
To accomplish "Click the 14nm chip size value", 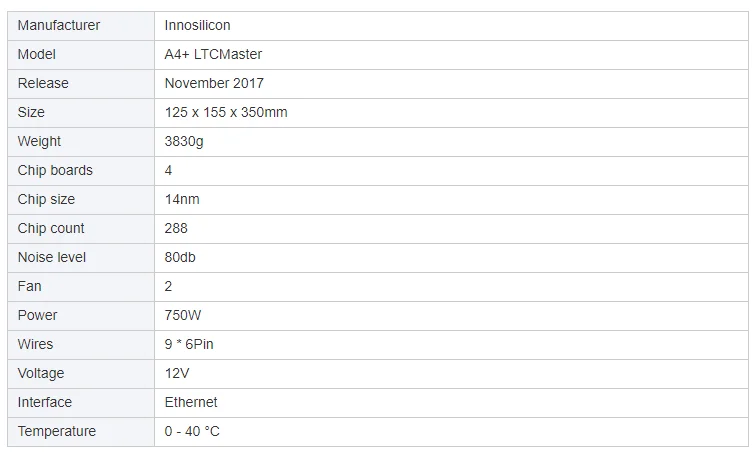I will click(182, 199).
